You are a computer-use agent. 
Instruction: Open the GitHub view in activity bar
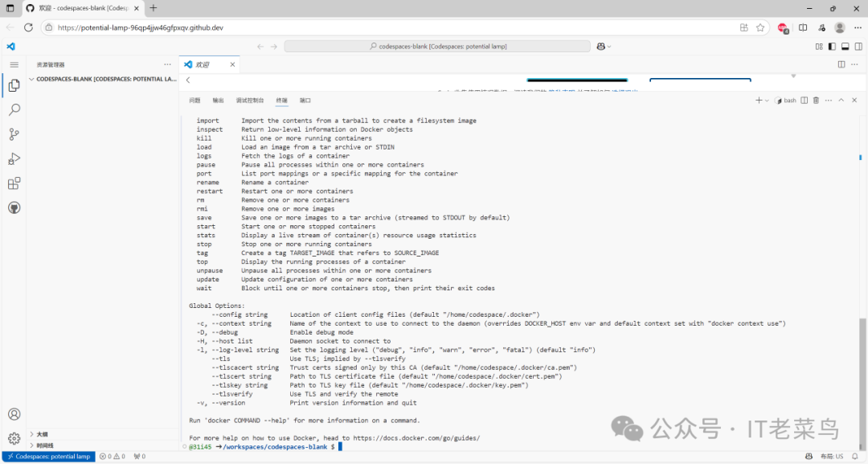click(x=14, y=207)
